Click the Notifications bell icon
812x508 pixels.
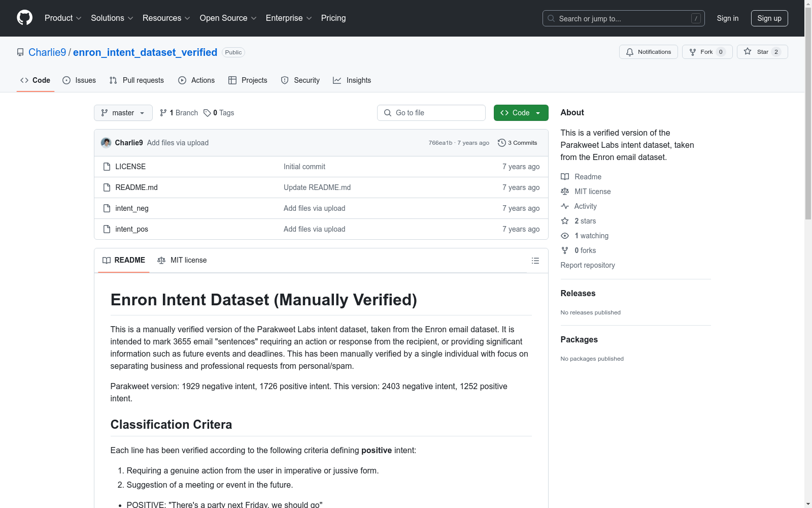[x=630, y=52]
